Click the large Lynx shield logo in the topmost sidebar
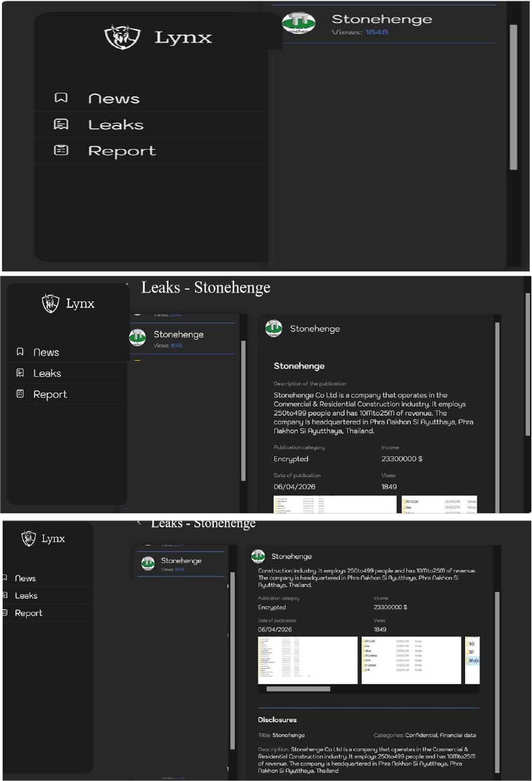This screenshot has width=532, height=781. [123, 37]
